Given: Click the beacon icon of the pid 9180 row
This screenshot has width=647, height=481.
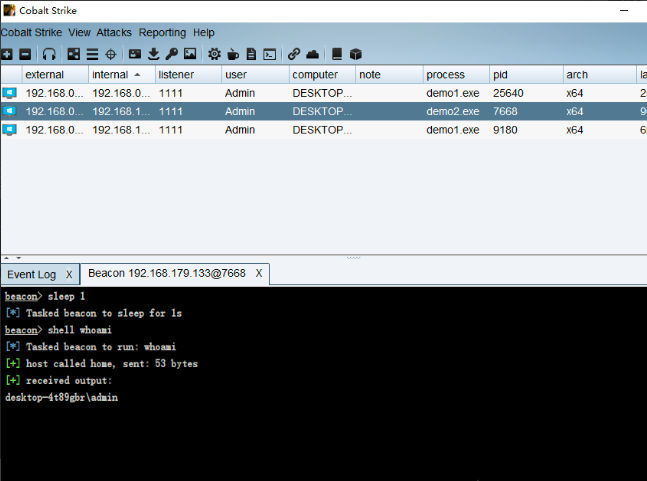Looking at the screenshot, I should point(9,130).
